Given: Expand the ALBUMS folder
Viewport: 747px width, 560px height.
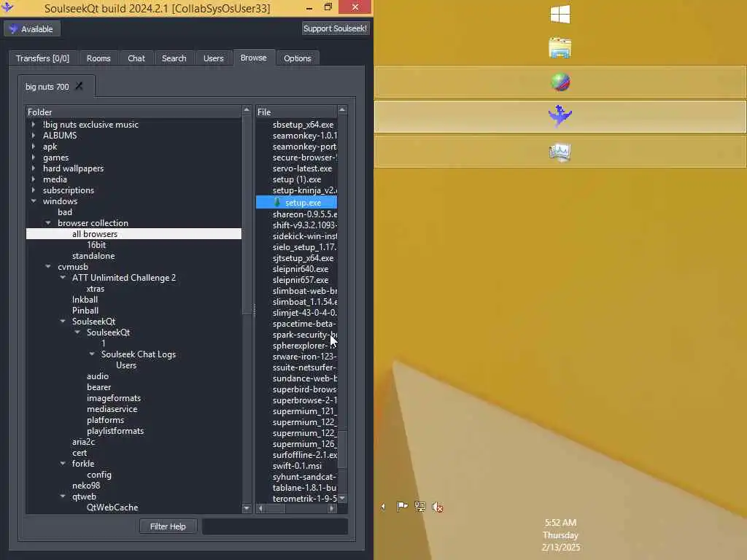Looking at the screenshot, I should (34, 135).
